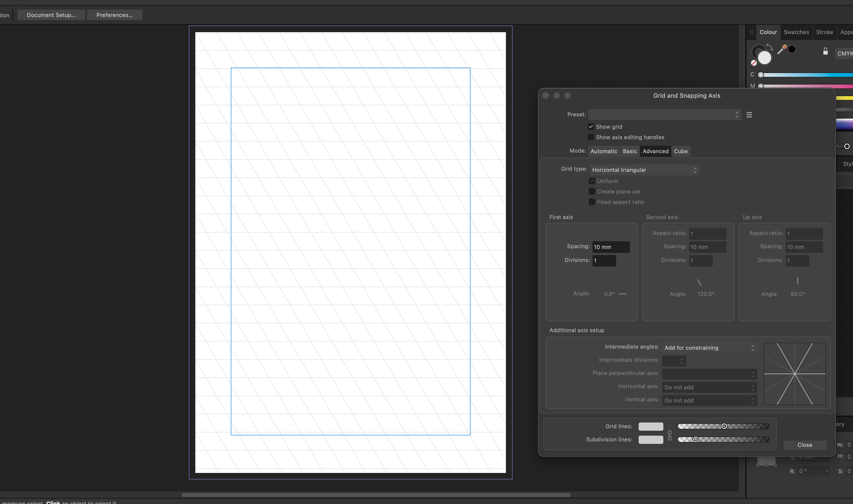Click the colour picker eyedropper tool

point(782,49)
